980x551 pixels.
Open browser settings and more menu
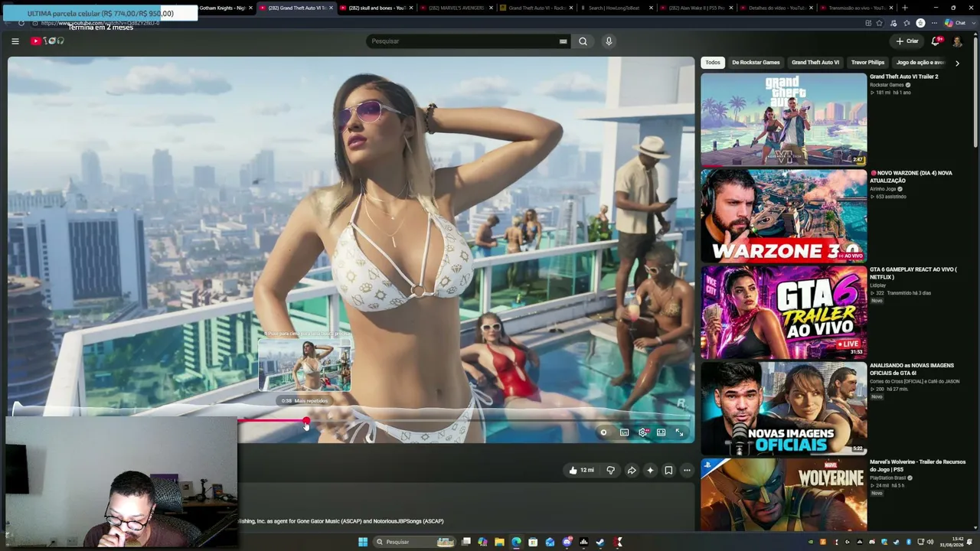[x=934, y=23]
